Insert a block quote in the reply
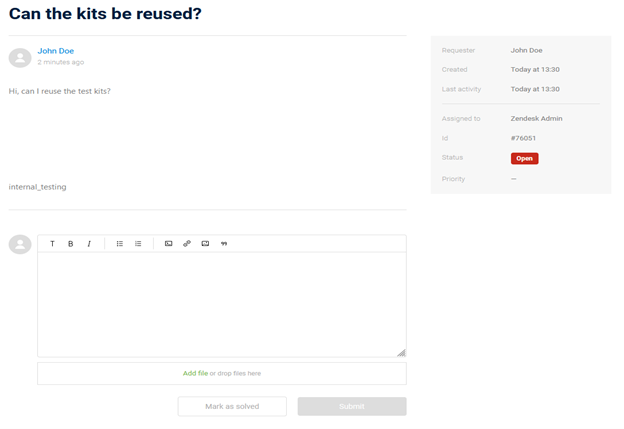Image resolution: width=624 pixels, height=429 pixels. 224,244
